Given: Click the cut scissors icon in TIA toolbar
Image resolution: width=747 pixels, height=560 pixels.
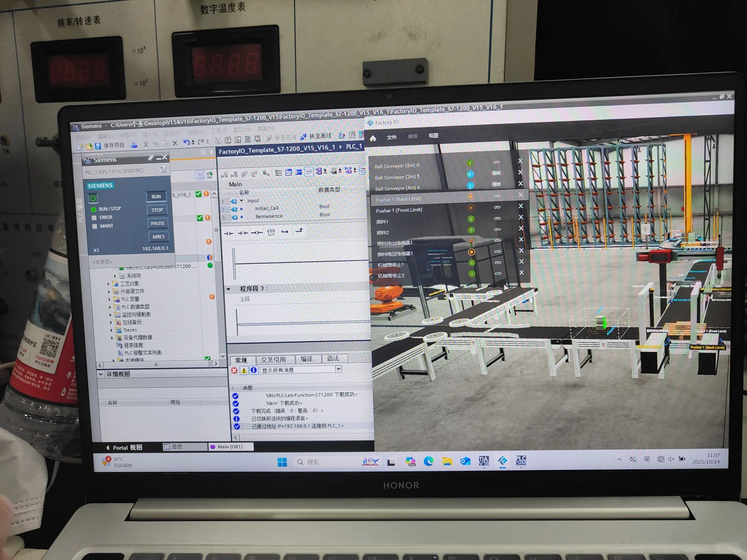Looking at the screenshot, I should pos(146,144).
